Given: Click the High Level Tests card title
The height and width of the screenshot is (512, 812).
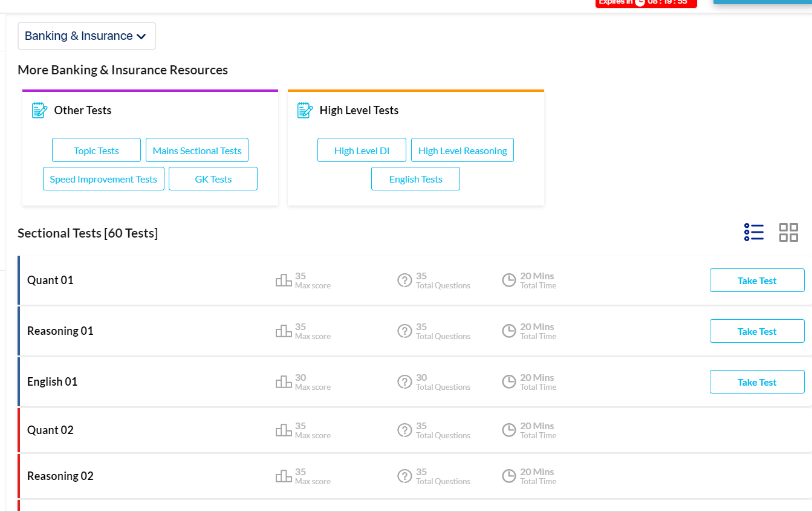Looking at the screenshot, I should [x=359, y=110].
